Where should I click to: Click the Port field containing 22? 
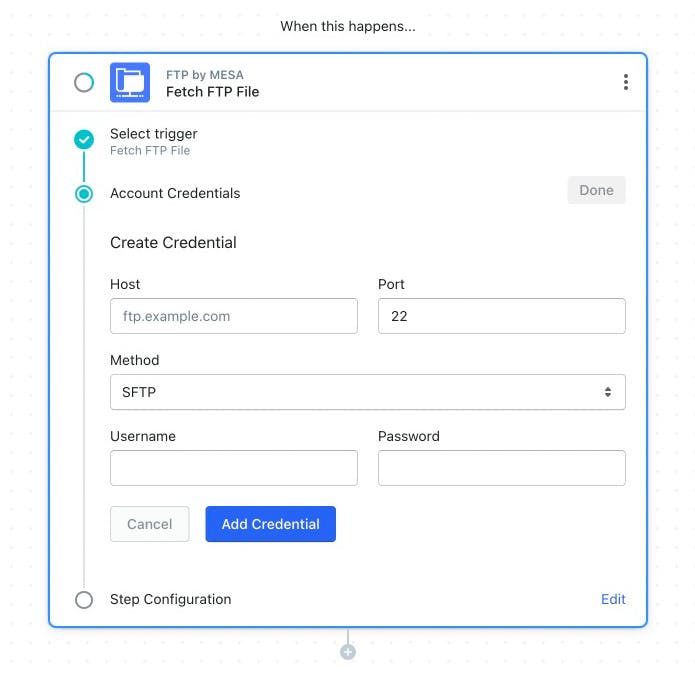pyautogui.click(x=502, y=316)
